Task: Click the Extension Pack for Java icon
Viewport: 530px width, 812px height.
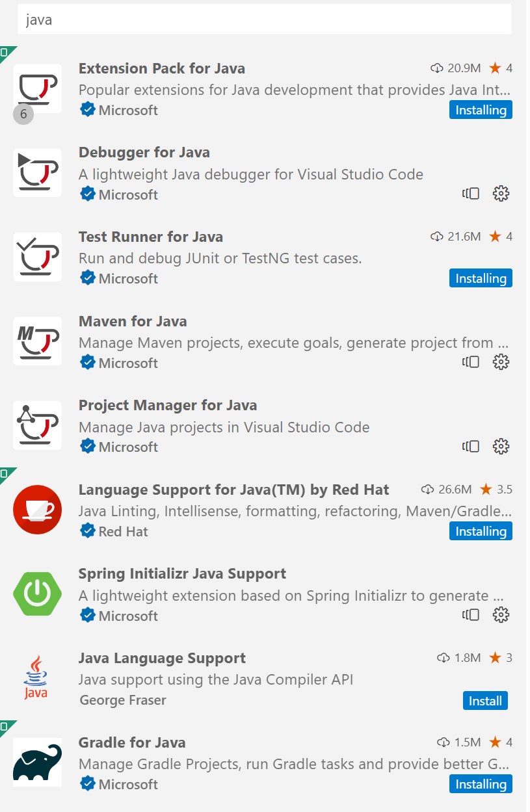Action: pos(38,88)
